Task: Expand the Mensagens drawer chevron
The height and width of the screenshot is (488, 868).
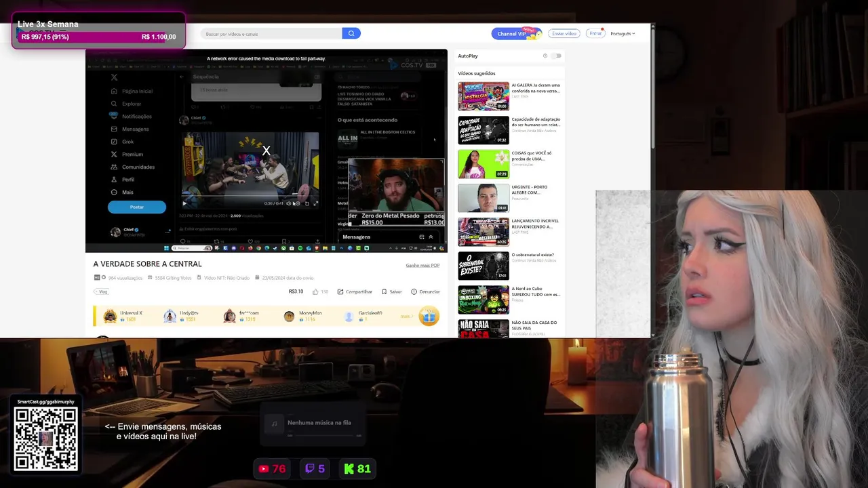Action: (x=431, y=237)
